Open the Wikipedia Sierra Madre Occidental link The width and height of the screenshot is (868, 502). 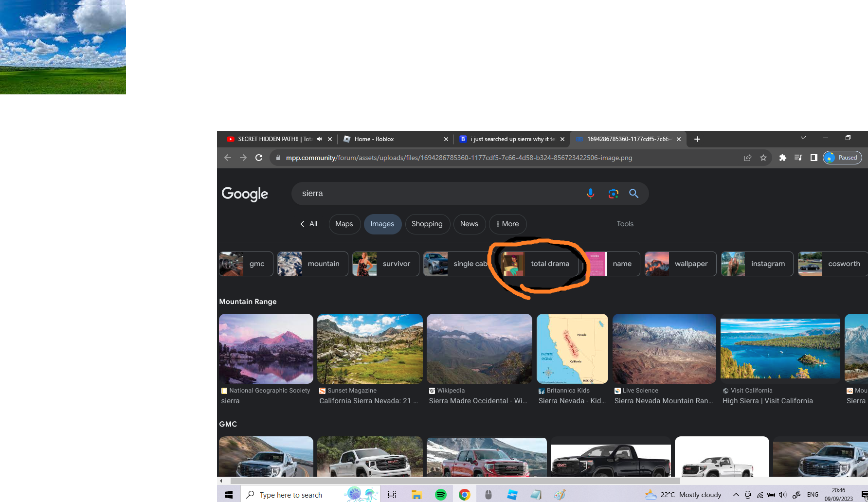[x=478, y=401]
